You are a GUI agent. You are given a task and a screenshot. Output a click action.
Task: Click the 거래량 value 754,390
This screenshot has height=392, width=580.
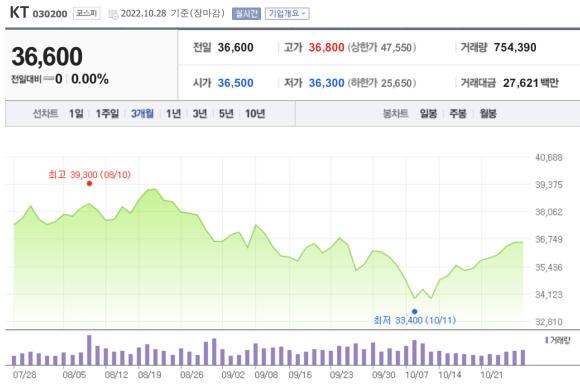515,47
